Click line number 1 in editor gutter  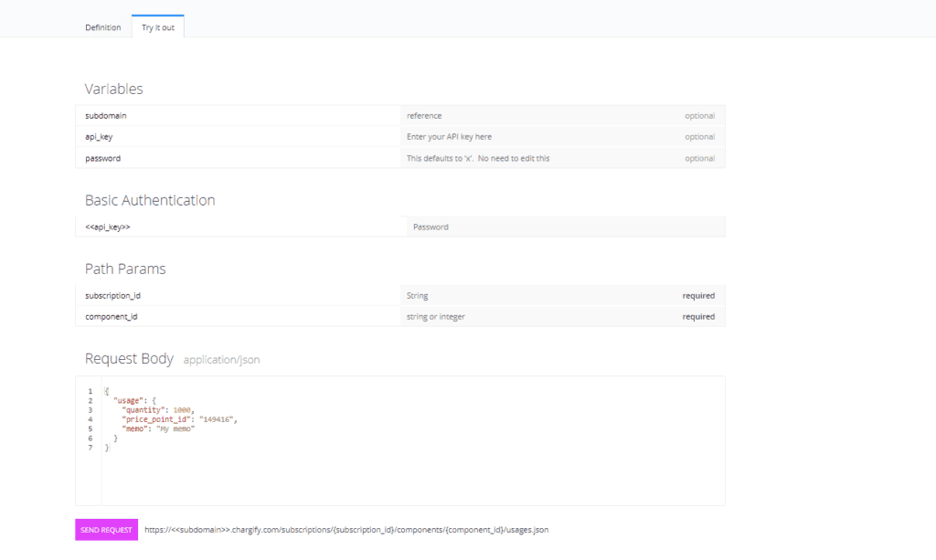tap(90, 391)
